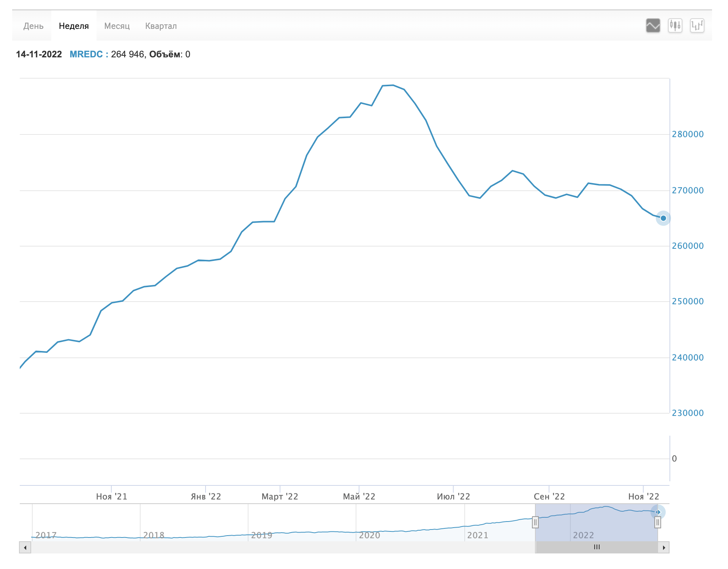Click the highlighted last data point marker
This screenshot has width=728, height=569.
point(663,218)
